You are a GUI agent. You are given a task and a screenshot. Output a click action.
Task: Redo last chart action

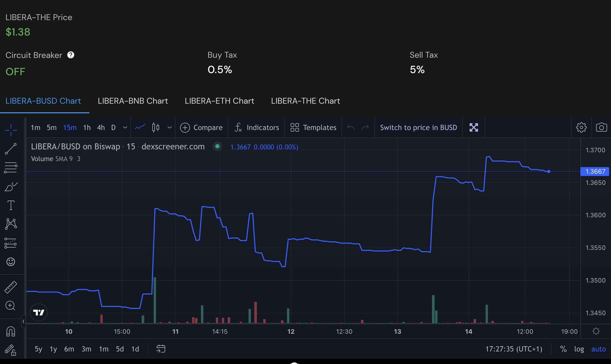coord(365,127)
